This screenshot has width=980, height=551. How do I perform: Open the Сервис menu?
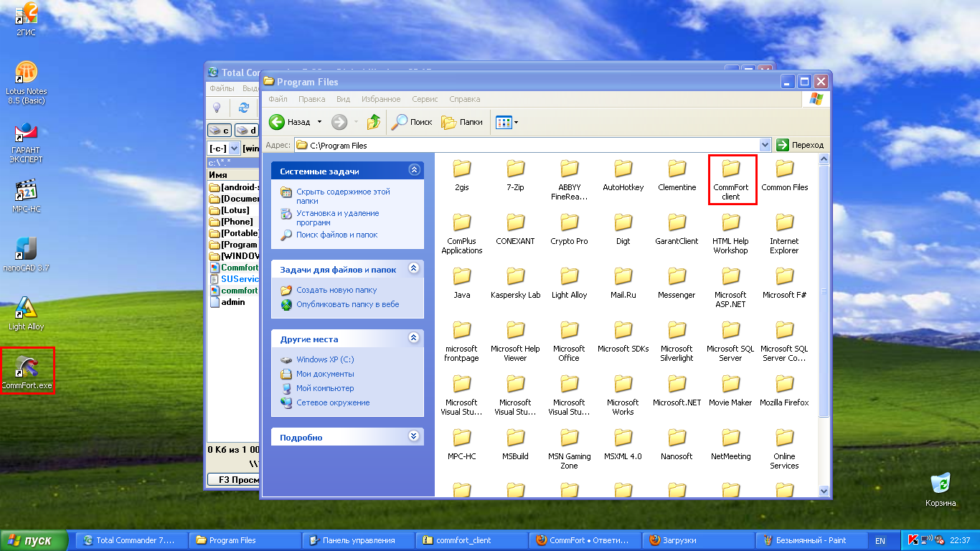click(425, 99)
